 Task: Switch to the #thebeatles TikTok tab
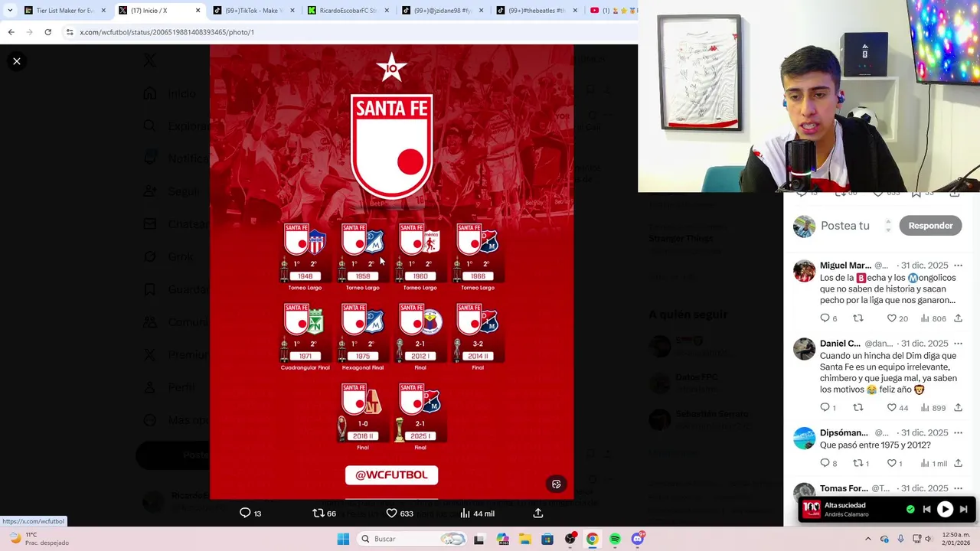click(x=535, y=11)
